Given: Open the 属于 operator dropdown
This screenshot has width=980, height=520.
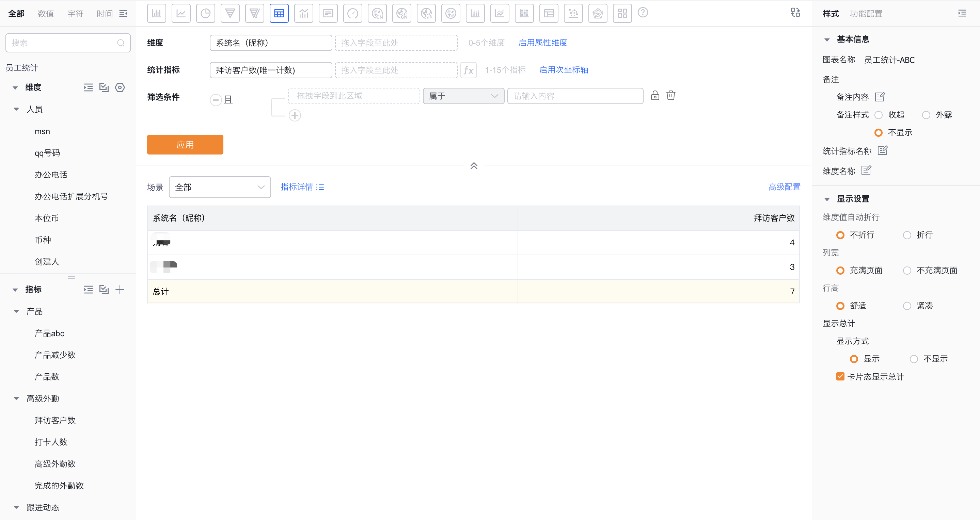Looking at the screenshot, I should pos(463,96).
